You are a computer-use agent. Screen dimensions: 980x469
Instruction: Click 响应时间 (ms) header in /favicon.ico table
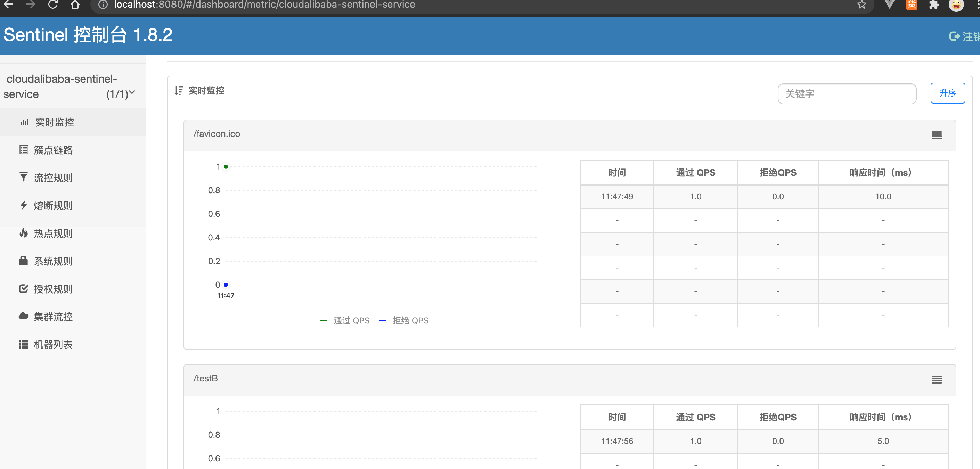coord(883,173)
